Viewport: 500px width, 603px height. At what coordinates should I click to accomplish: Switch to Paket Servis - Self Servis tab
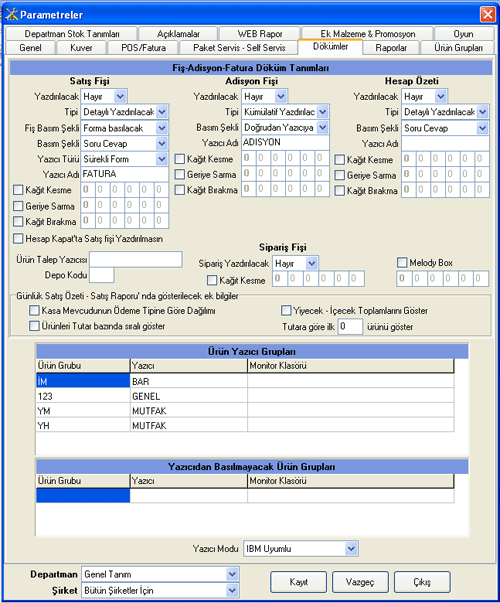[239, 48]
